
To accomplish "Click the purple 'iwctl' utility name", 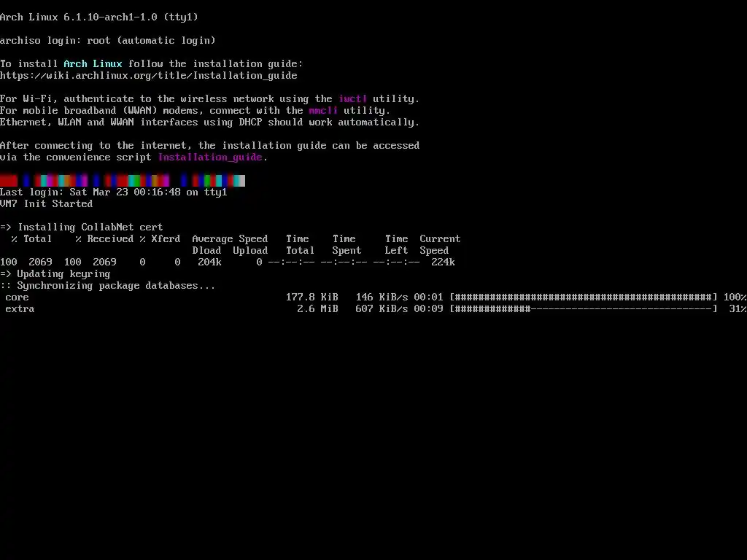I will [x=353, y=99].
